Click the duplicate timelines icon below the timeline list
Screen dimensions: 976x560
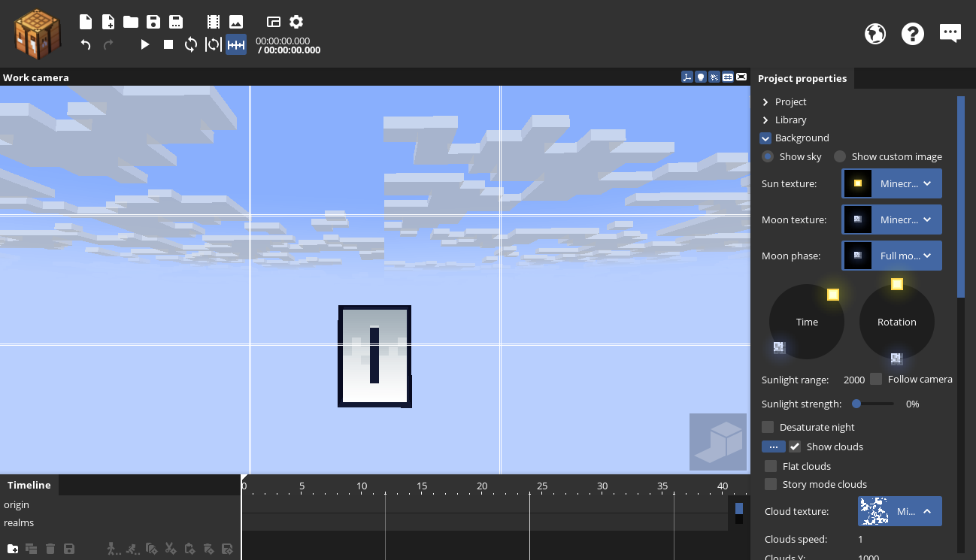32,549
